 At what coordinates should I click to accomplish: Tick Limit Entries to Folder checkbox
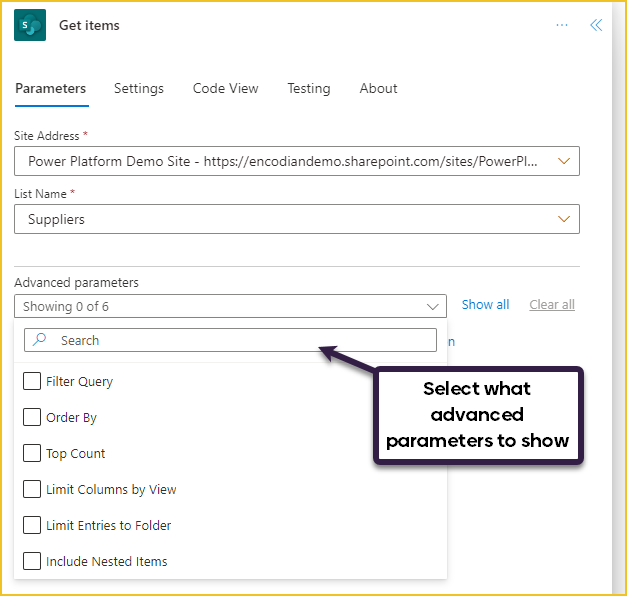(x=32, y=525)
